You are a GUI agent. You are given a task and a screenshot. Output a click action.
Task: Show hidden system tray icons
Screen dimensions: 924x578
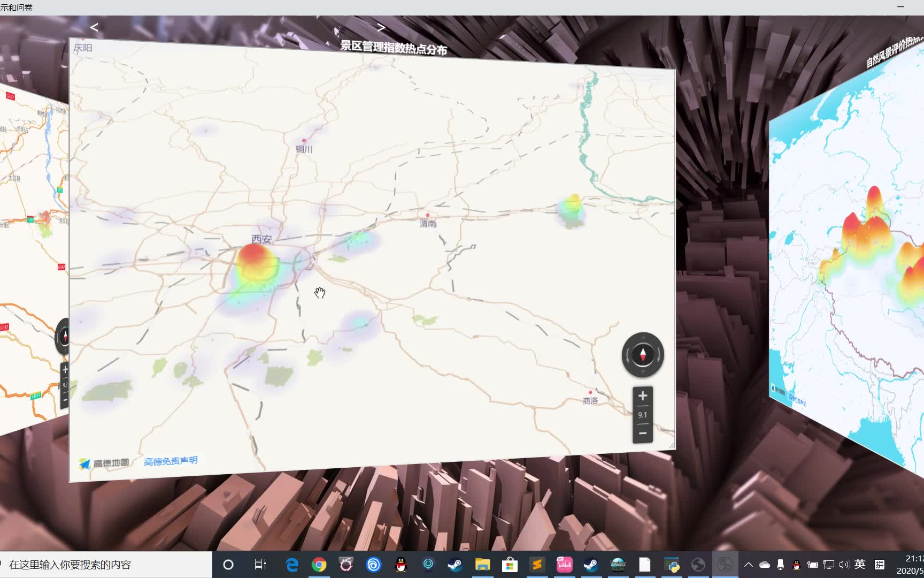point(749,565)
